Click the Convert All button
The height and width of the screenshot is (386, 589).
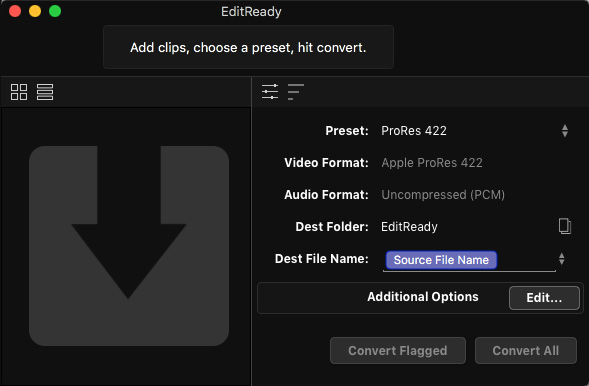(x=526, y=350)
